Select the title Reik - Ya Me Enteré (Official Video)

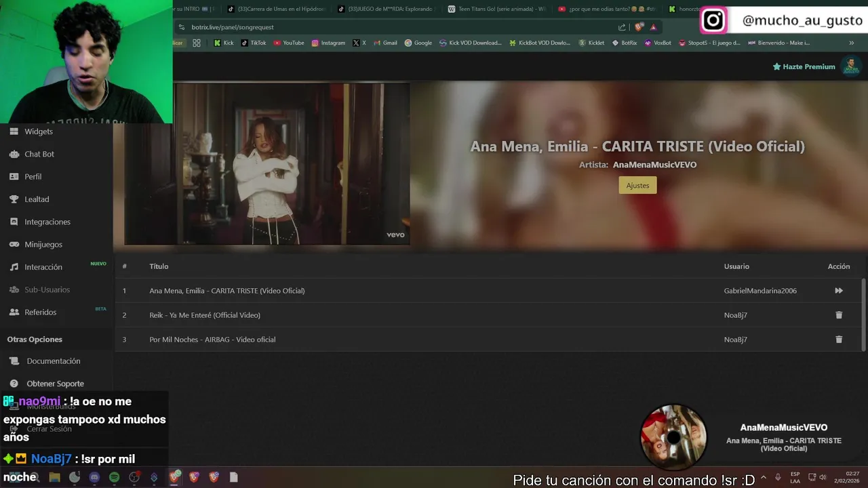[x=205, y=315]
